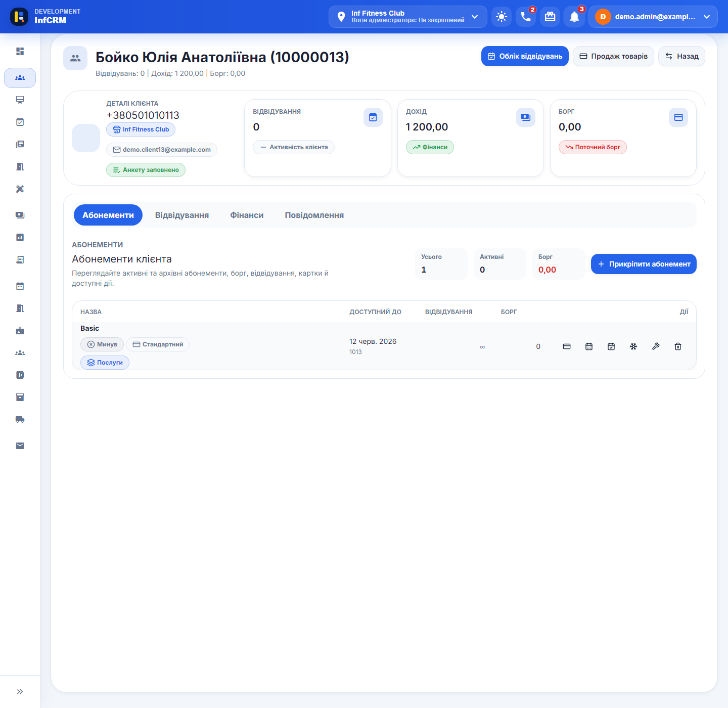The image size is (728, 708).
Task: Click the Усього count card
Action: (x=441, y=264)
